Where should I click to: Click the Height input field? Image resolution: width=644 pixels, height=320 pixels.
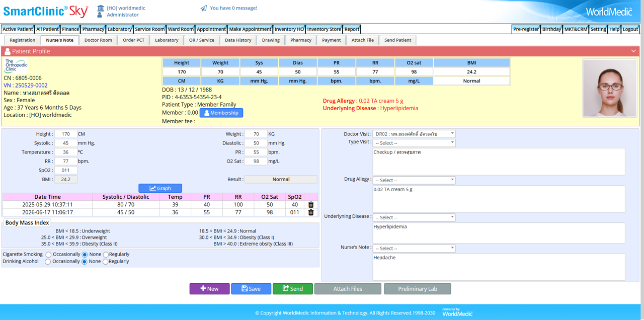tap(66, 134)
